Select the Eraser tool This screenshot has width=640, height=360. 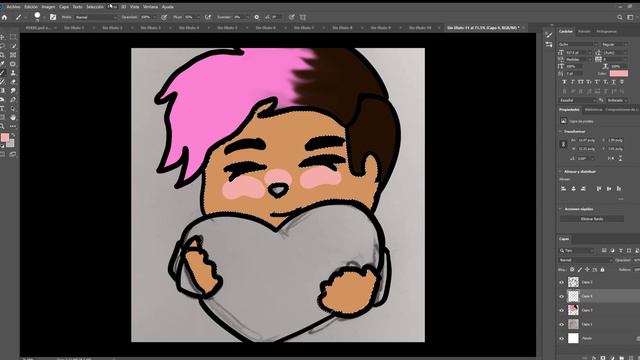tap(13, 82)
